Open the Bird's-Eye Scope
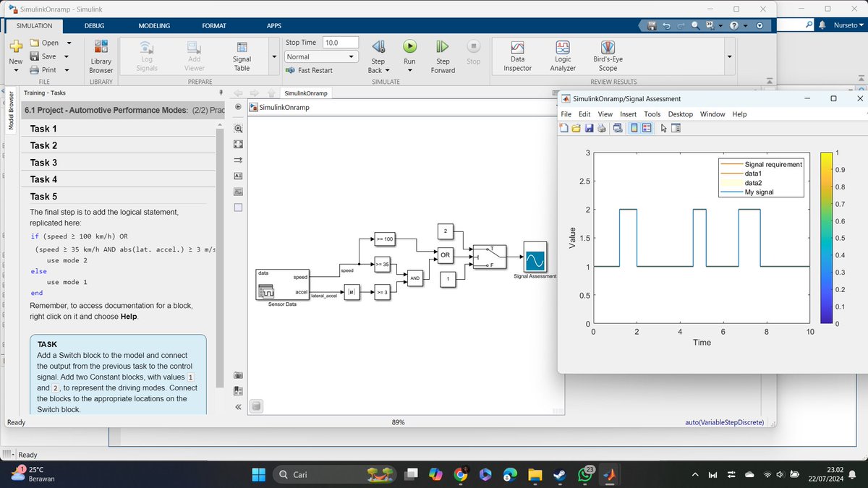This screenshot has width=868, height=488. (608, 56)
